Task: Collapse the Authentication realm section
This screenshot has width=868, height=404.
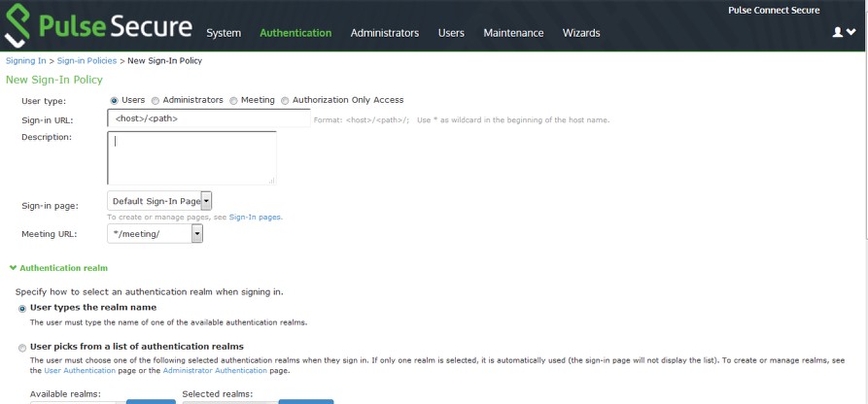Action: [x=58, y=267]
